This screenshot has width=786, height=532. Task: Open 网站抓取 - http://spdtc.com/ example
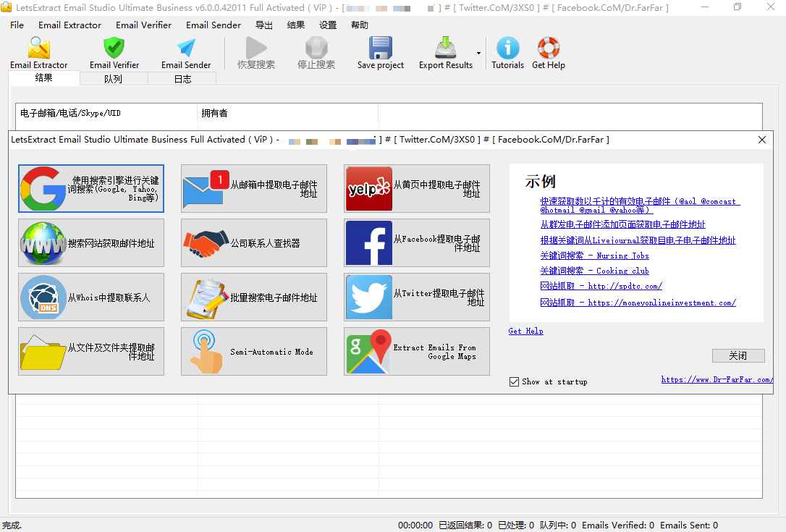(x=601, y=286)
